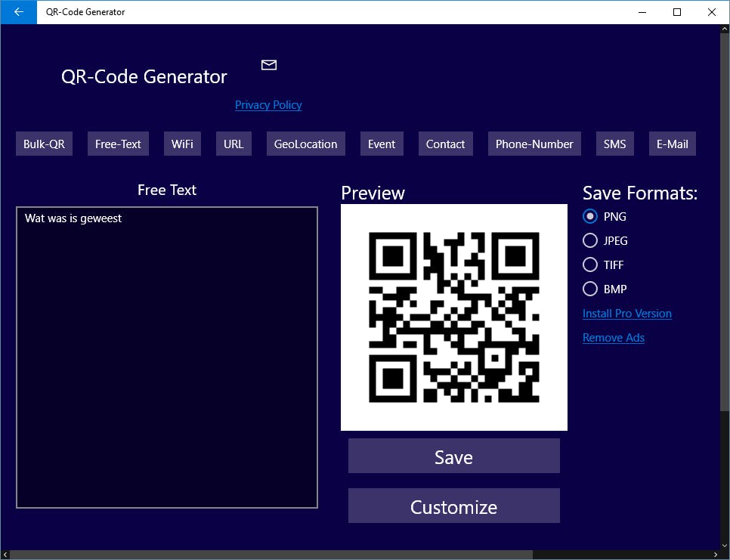Select the Free-Text mode button
This screenshot has height=560, width=730.
coord(118,144)
